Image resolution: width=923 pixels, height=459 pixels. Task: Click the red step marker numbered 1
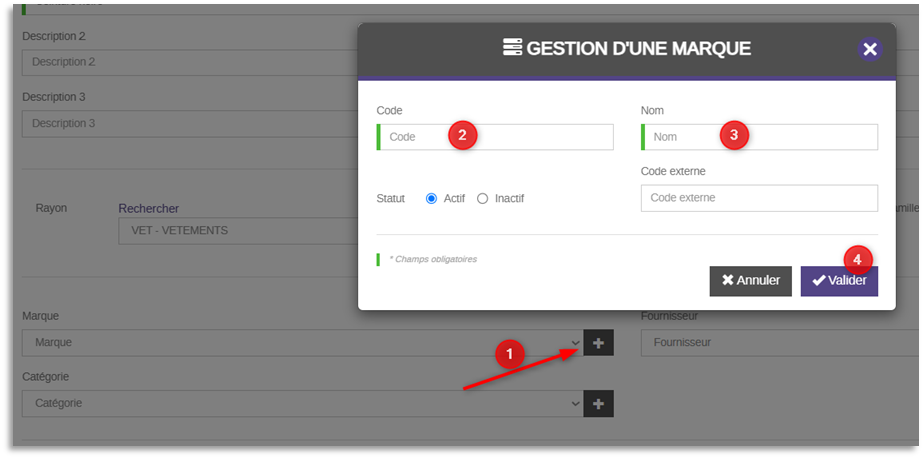511,354
